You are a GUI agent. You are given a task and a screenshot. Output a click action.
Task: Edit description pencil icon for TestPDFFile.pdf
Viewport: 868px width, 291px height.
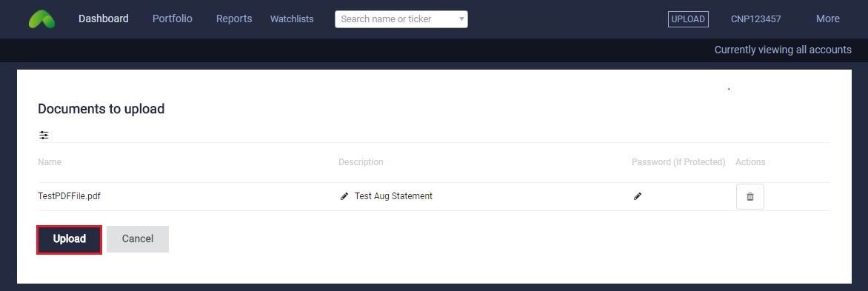coord(344,196)
